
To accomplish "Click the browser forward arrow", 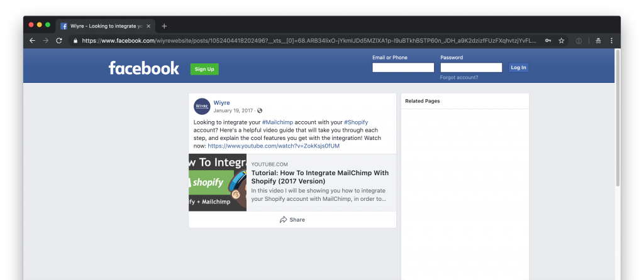I will coord(45,41).
